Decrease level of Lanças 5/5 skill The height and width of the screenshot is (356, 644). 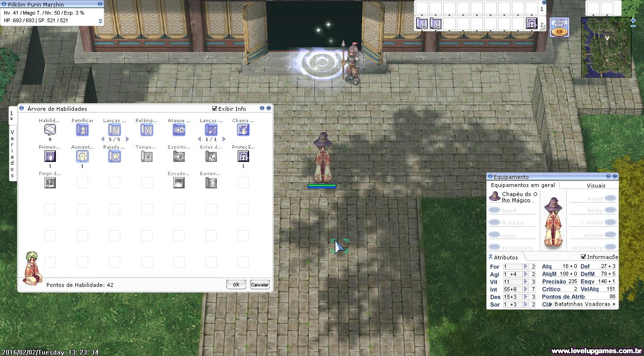[103, 139]
